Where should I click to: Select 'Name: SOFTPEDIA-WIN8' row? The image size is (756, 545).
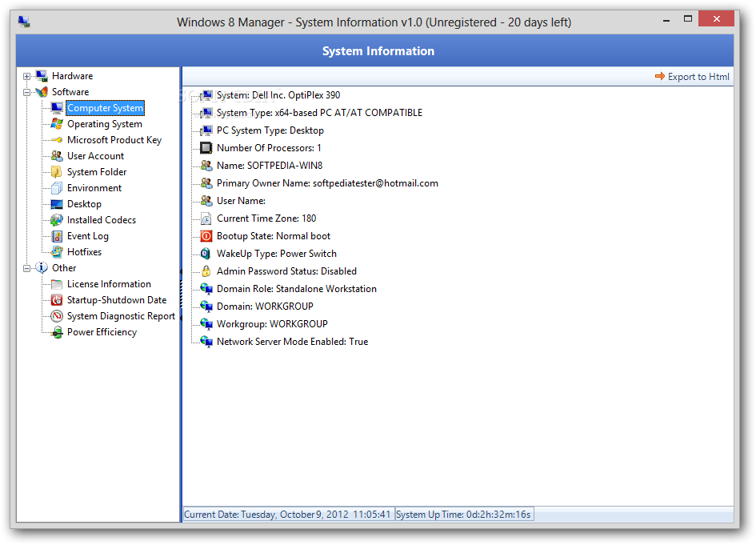270,166
